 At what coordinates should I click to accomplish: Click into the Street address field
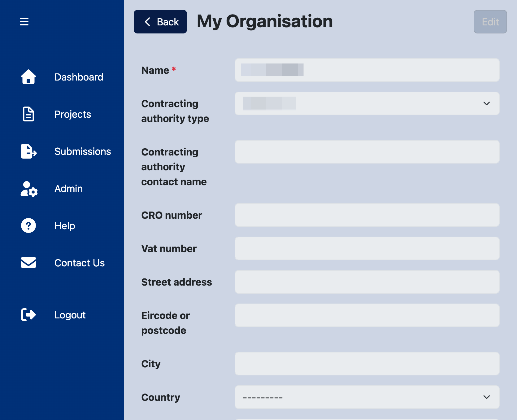(x=367, y=282)
